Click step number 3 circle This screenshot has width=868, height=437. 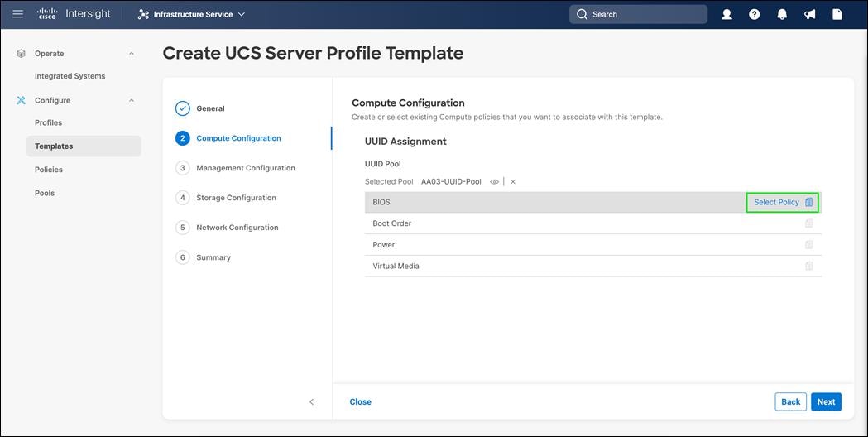pos(183,168)
